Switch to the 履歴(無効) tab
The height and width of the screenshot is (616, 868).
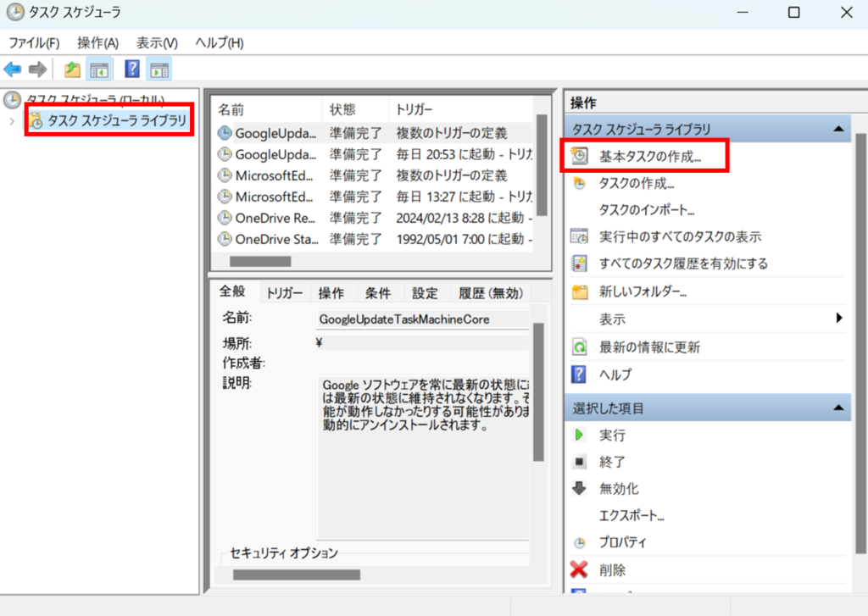491,293
